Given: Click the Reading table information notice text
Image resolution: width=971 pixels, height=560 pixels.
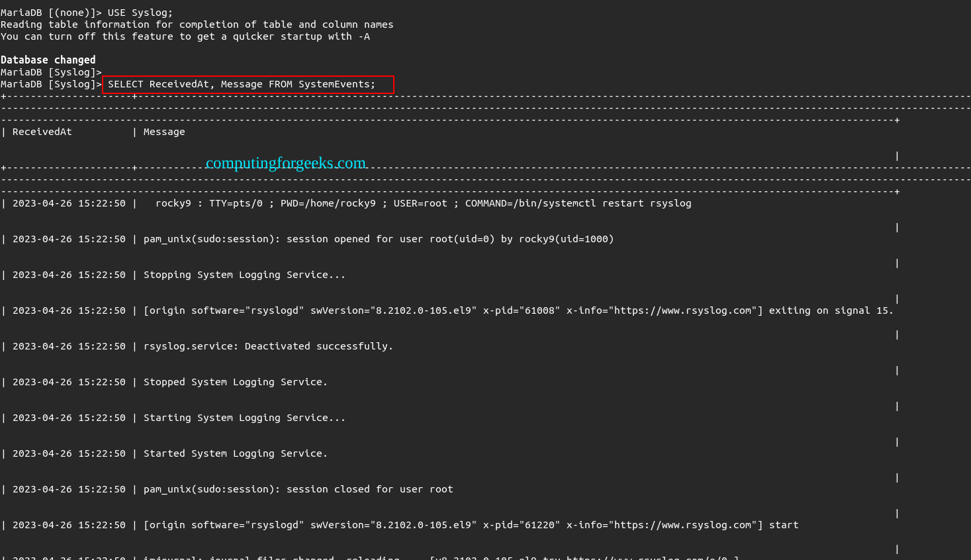Looking at the screenshot, I should click(x=197, y=24).
